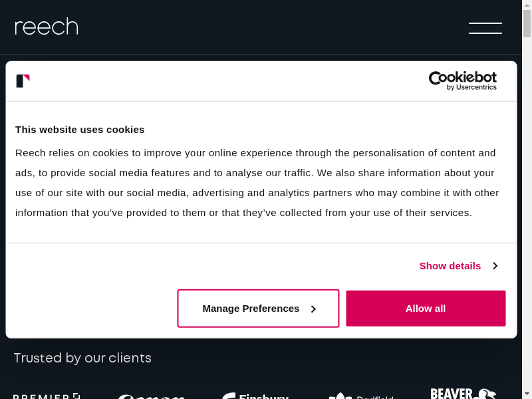The height and width of the screenshot is (399, 532).
Task: Expand the Show details link
Action: pyautogui.click(x=450, y=266)
